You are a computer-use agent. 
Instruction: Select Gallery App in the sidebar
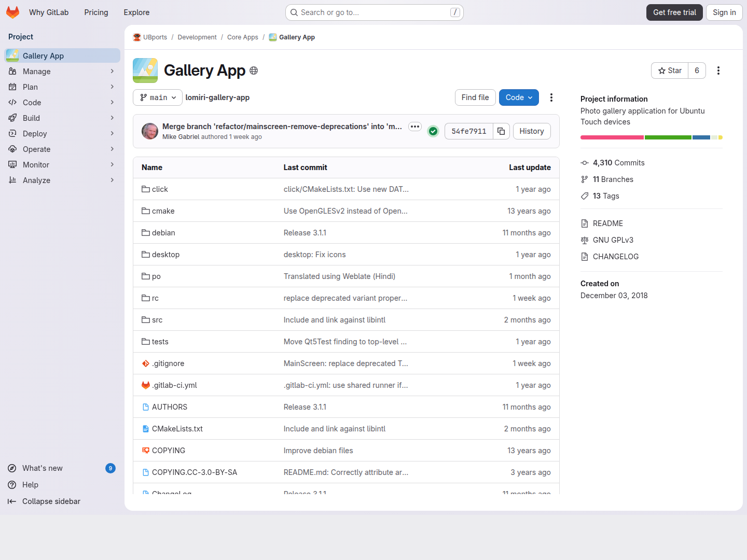tap(62, 56)
